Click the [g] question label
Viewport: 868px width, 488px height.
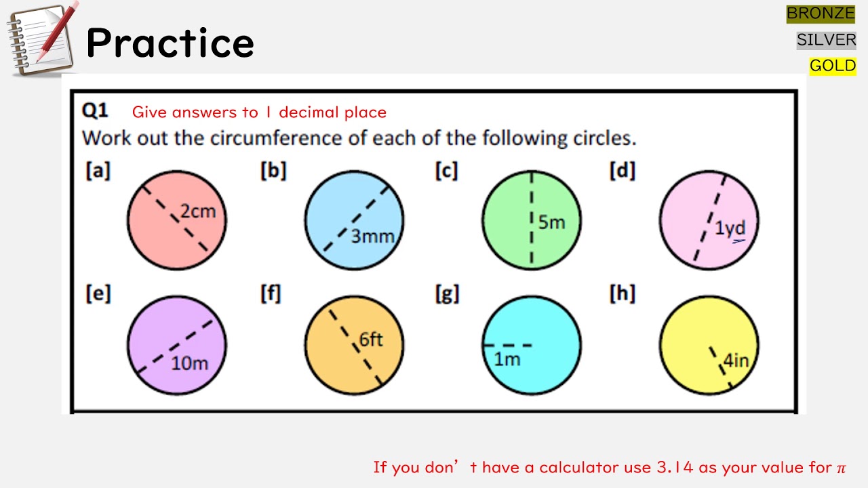point(447,293)
